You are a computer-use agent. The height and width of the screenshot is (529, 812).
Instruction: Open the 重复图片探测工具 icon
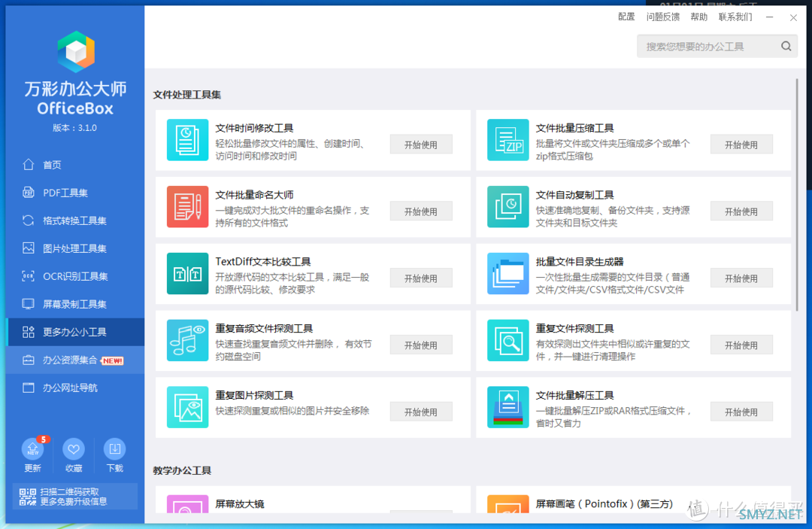click(x=187, y=407)
